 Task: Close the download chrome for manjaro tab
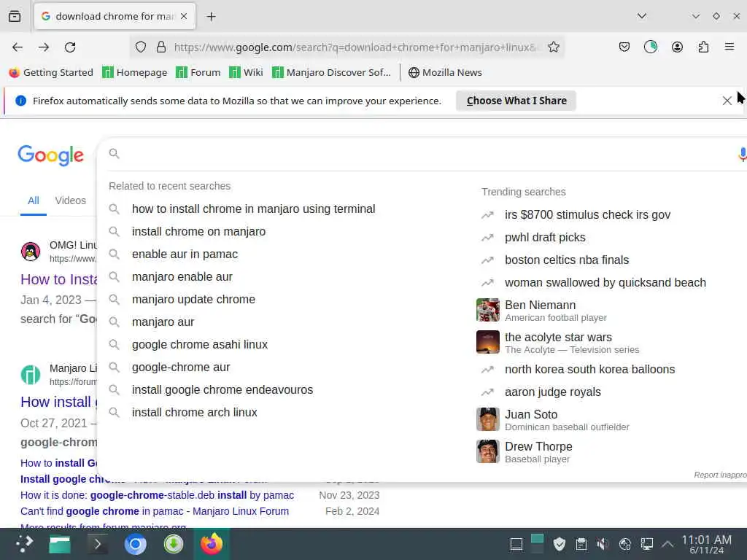click(x=184, y=16)
